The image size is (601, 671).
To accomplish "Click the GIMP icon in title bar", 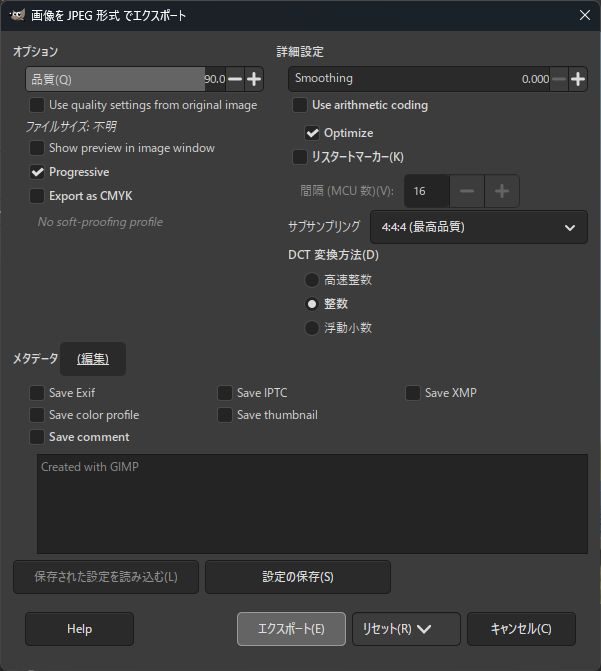I will click(x=16, y=15).
